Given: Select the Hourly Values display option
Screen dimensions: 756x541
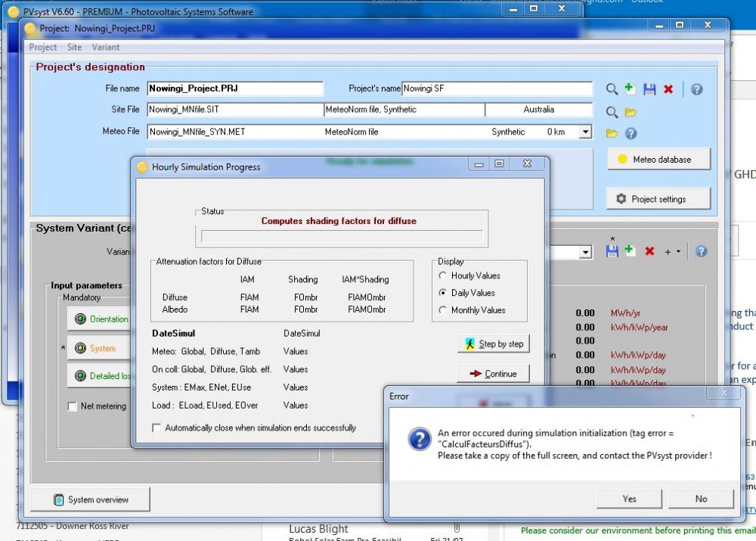Looking at the screenshot, I should tap(443, 275).
